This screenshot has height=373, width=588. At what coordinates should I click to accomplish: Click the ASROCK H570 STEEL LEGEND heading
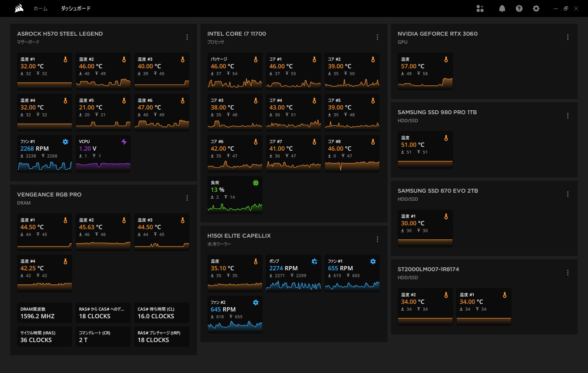pyautogui.click(x=60, y=34)
